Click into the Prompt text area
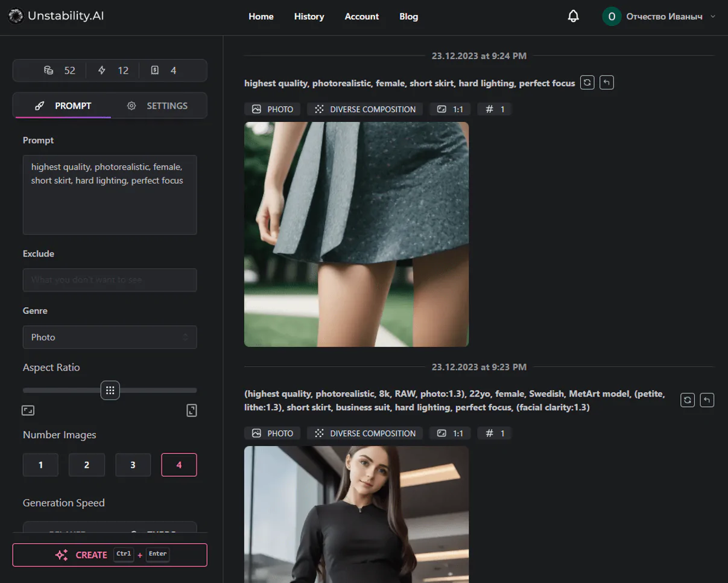Screen dimensions: 728x583 pyautogui.click(x=110, y=194)
